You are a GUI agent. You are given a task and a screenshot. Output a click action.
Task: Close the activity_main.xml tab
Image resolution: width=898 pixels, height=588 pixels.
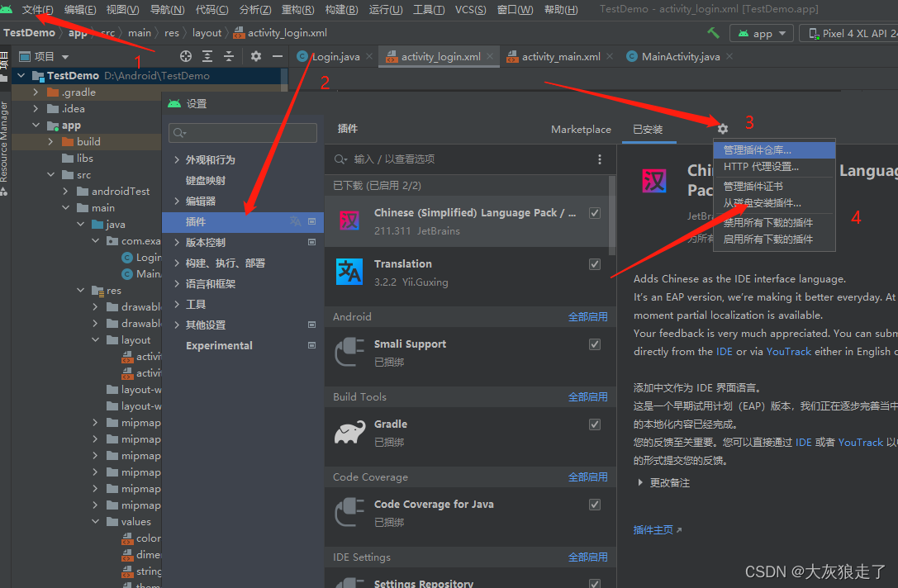[x=610, y=56]
